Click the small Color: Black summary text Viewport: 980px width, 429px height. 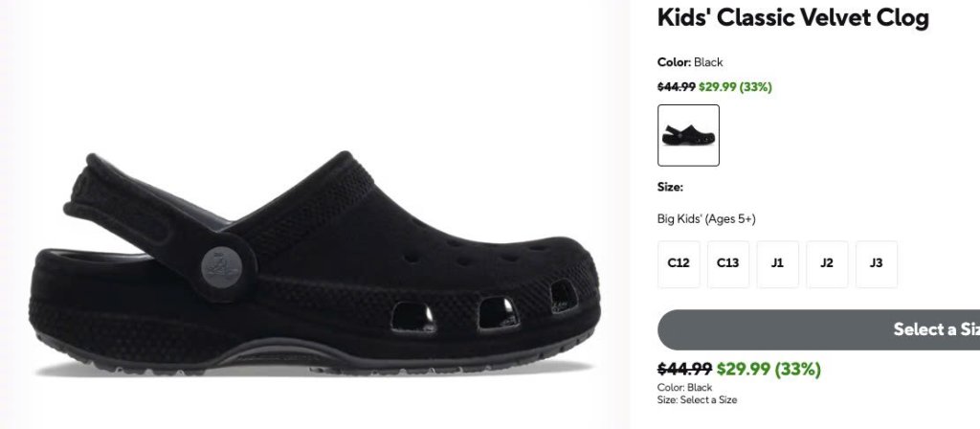point(684,387)
